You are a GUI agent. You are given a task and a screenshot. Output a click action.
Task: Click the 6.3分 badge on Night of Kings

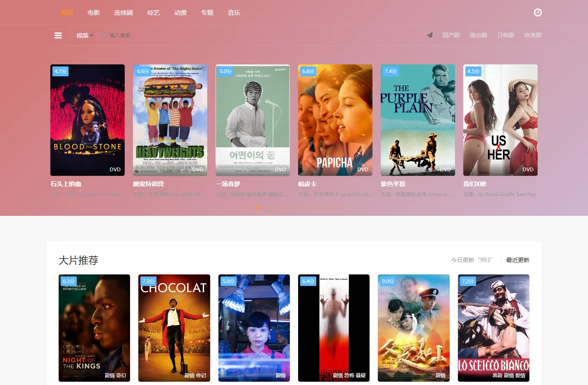point(69,281)
